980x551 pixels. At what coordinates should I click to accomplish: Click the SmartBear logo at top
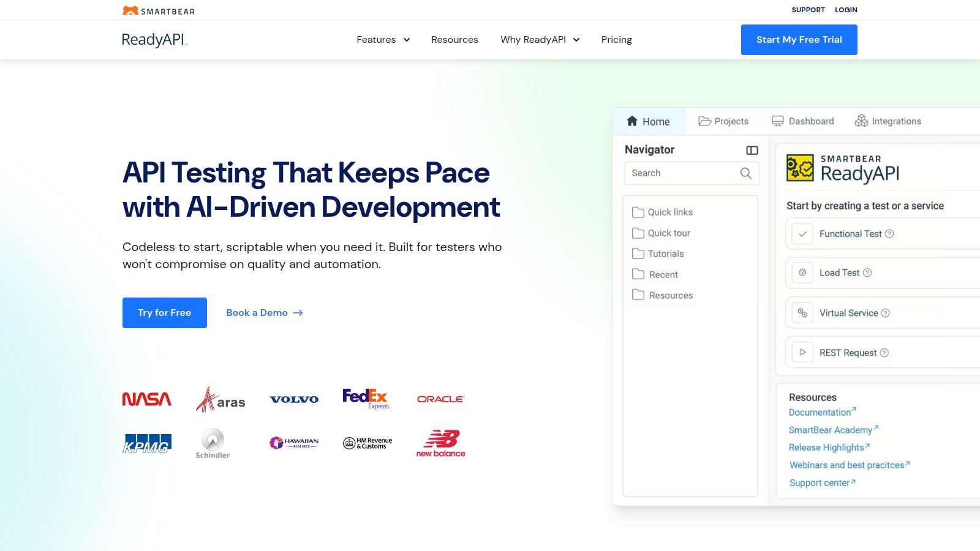[159, 10]
